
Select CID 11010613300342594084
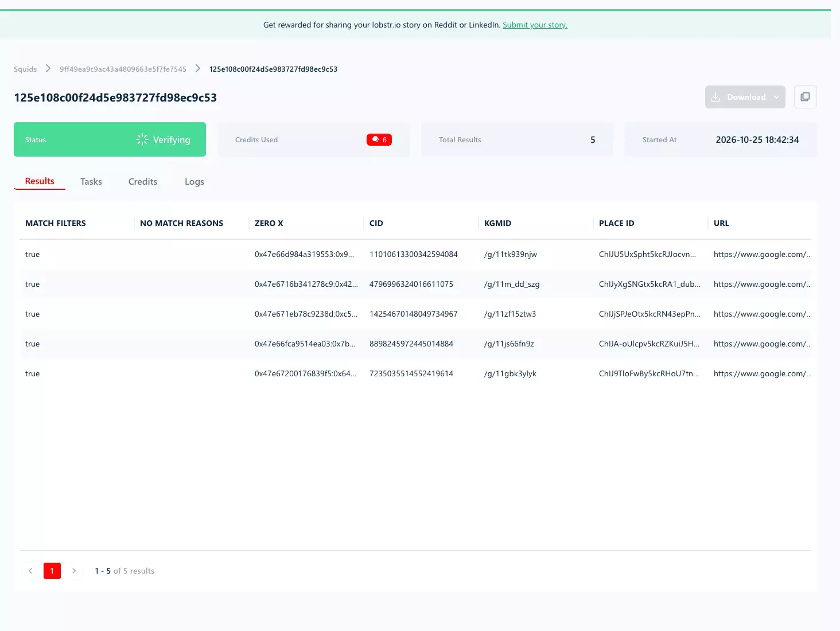coord(414,254)
